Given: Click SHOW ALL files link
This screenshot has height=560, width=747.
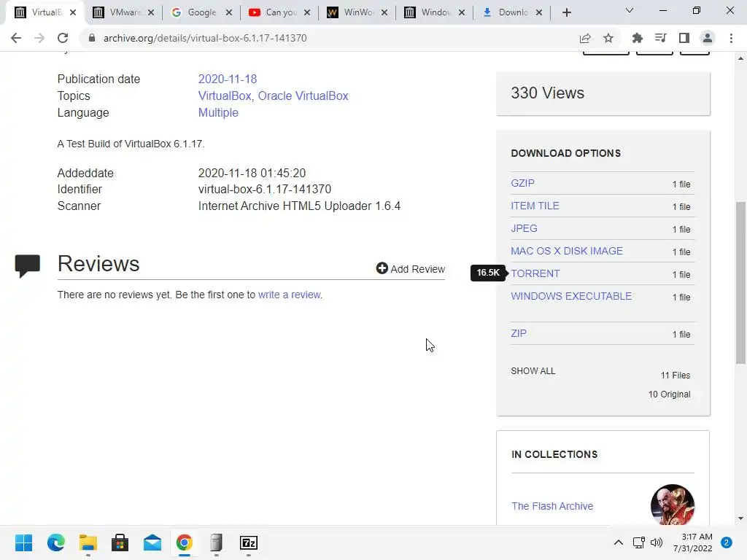Looking at the screenshot, I should pyautogui.click(x=533, y=371).
